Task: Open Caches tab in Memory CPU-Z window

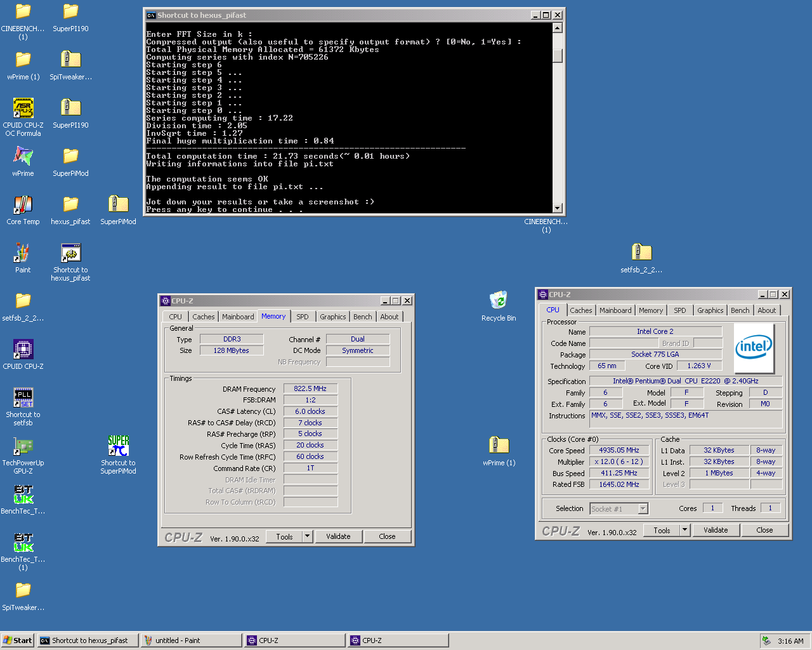Action: click(x=204, y=317)
